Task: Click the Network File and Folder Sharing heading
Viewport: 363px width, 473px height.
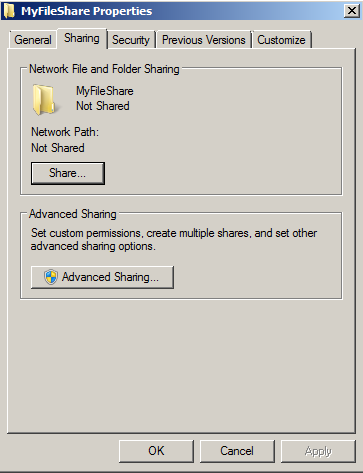Action: coord(104,69)
